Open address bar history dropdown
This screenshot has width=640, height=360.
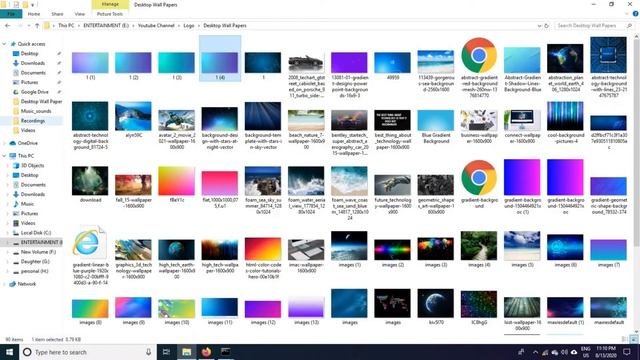pos(539,25)
